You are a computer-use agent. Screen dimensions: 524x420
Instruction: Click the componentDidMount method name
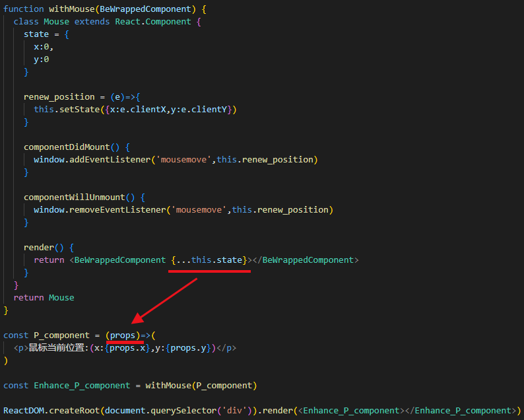[67, 147]
